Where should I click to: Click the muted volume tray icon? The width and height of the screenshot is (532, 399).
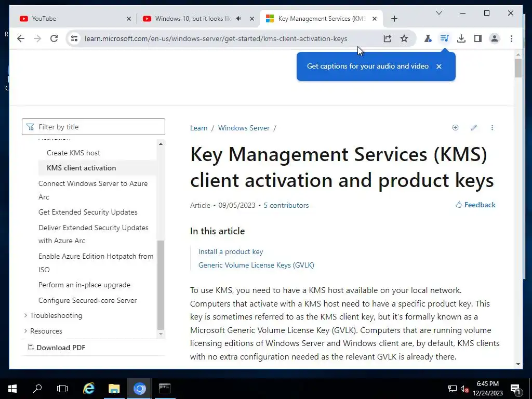(464, 389)
